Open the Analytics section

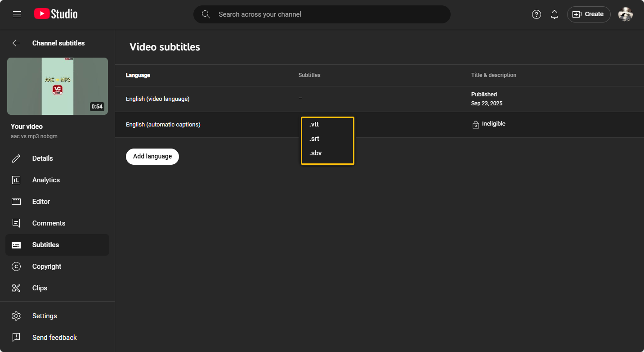point(46,180)
